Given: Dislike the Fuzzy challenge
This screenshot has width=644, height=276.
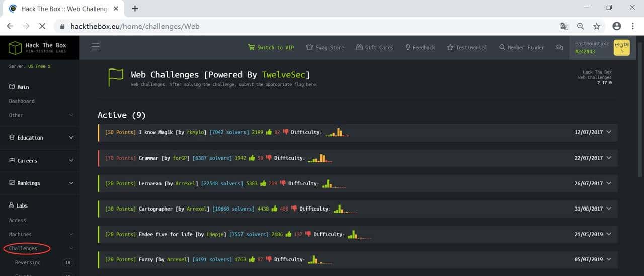Looking at the screenshot, I should tap(268, 260).
